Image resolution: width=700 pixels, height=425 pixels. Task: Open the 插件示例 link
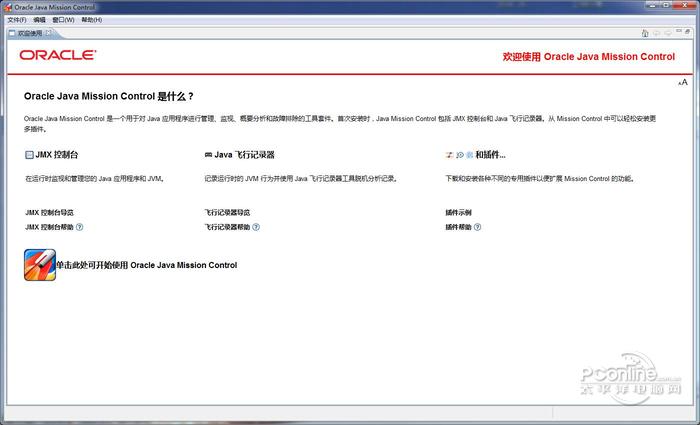click(x=458, y=212)
